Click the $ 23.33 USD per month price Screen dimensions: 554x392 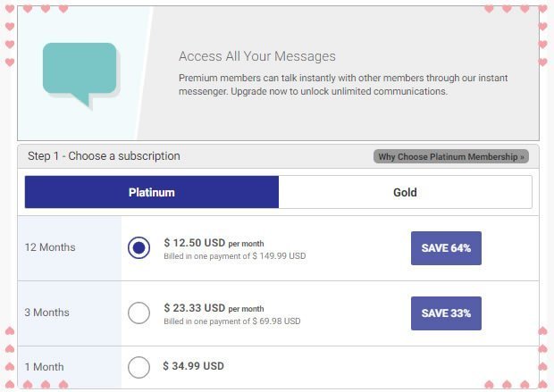tap(214, 308)
